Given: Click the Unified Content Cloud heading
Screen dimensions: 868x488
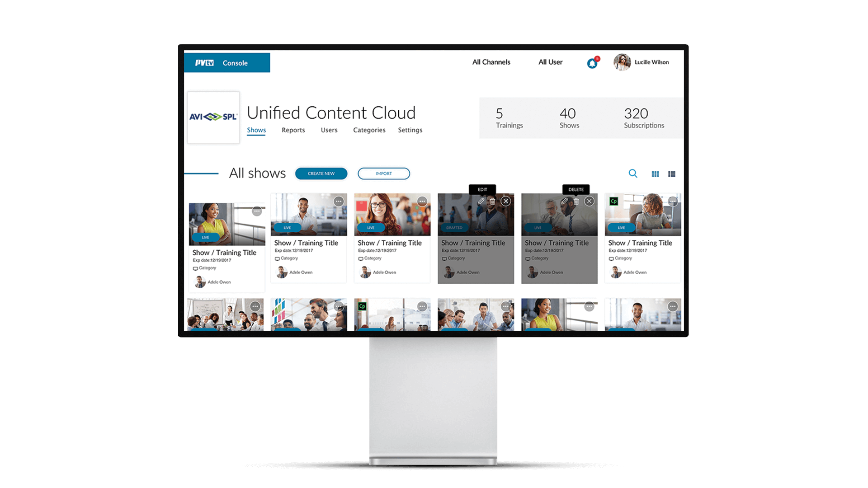Looking at the screenshot, I should click(331, 113).
